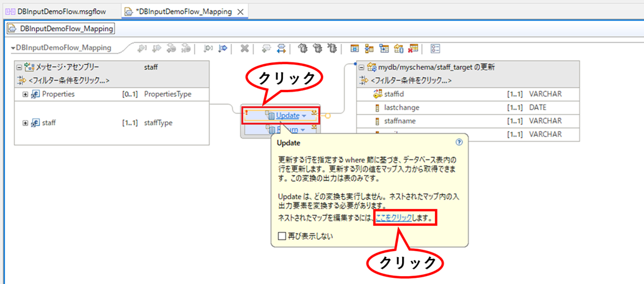Click the blue double-arrow auto map toolbar icon
644x284 pixels.
coord(281,48)
